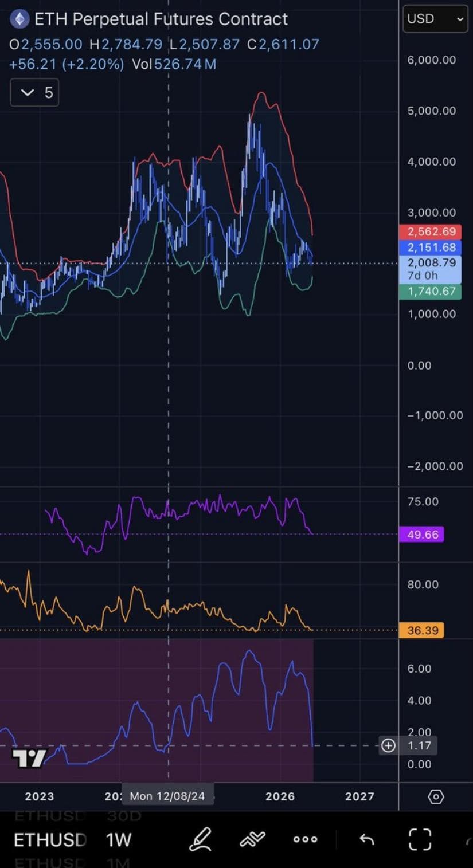Select the pencil drawing tool

click(200, 839)
